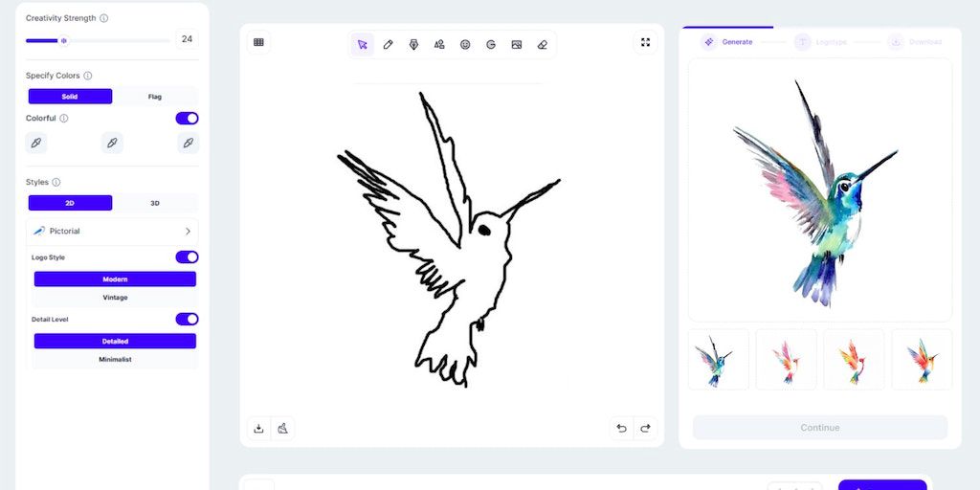Viewport: 980px width, 490px height.
Task: Open the shapes tool
Action: click(439, 44)
